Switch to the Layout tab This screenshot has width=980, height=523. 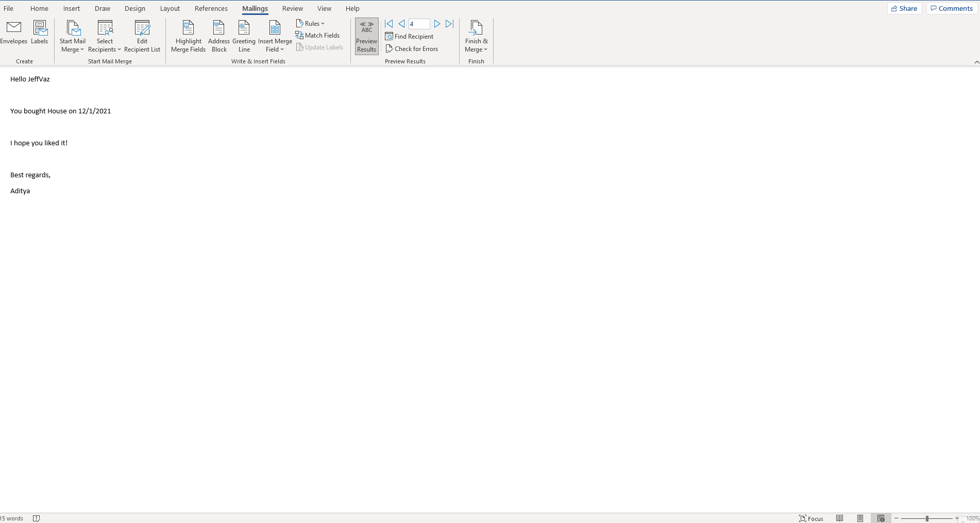pyautogui.click(x=170, y=8)
